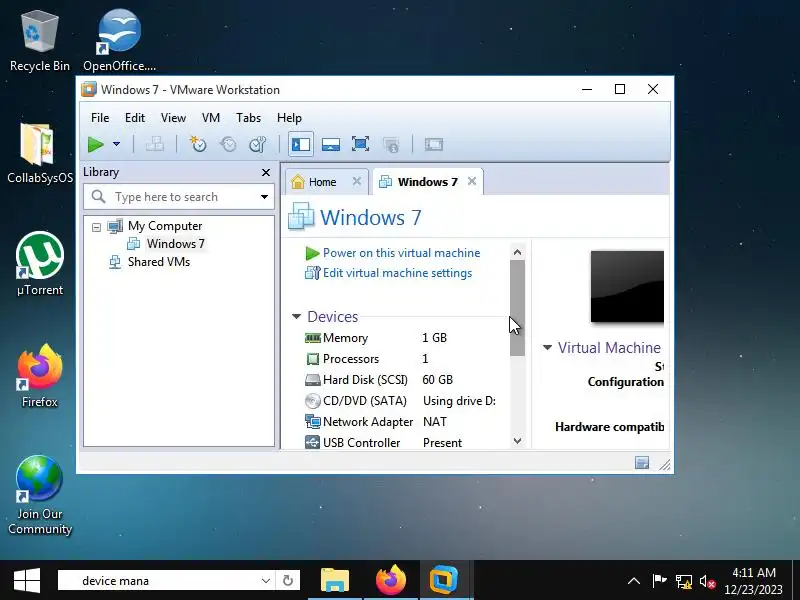Open the Recycle Bin desktop icon

pos(40,41)
